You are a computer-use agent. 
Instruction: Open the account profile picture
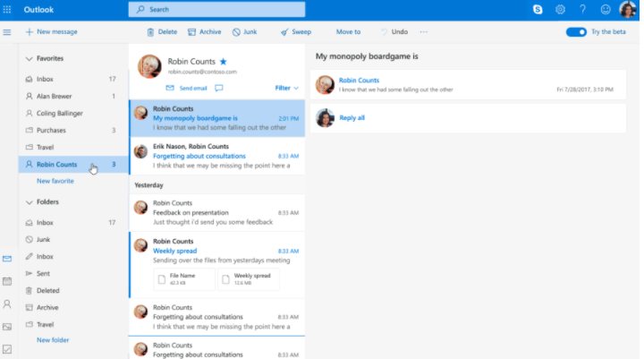(x=628, y=10)
